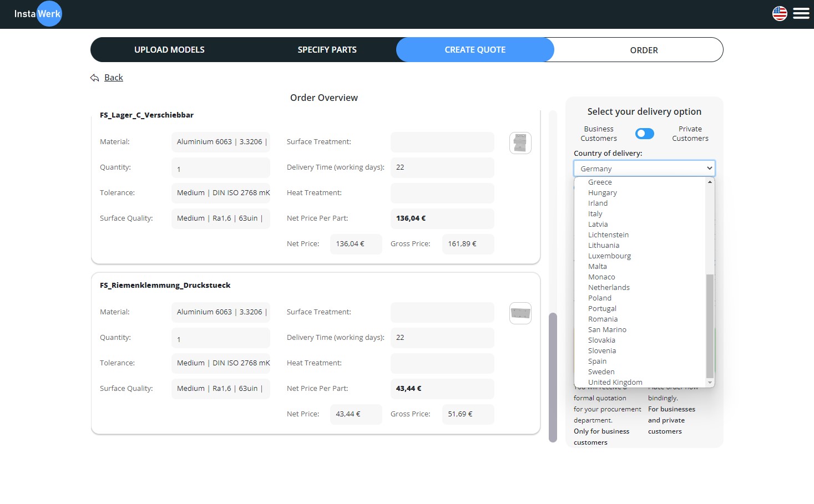The height and width of the screenshot is (504, 814).
Task: Go to the Upload Models step
Action: click(x=169, y=50)
